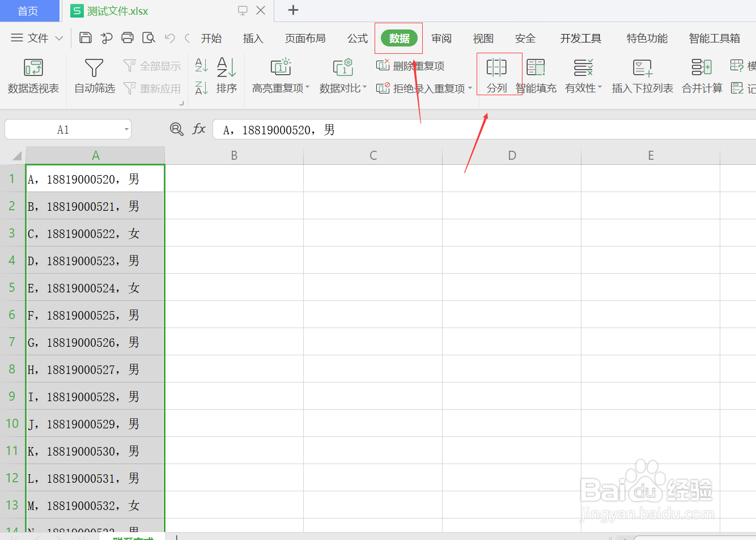Screen dimensions: 756x540
Task: Switch to the 公式 ribbon tab
Action: coord(358,38)
